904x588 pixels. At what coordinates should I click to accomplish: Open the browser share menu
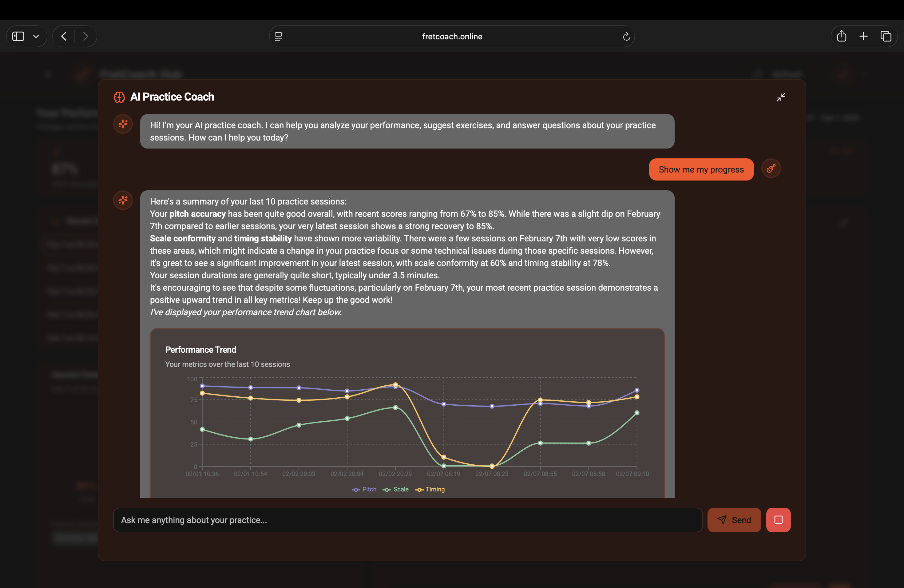click(842, 37)
